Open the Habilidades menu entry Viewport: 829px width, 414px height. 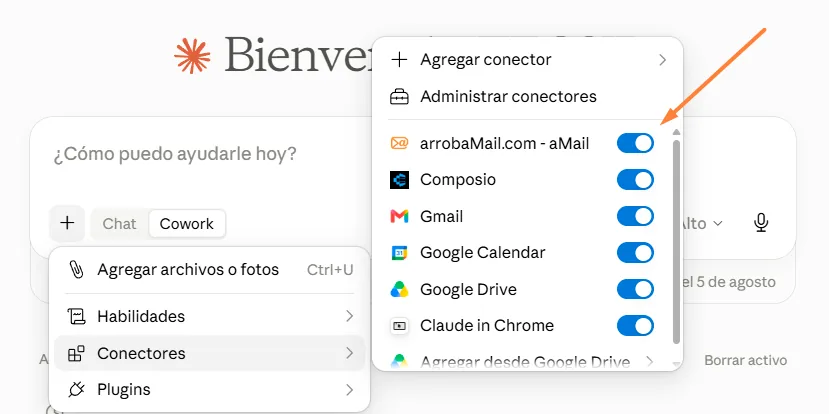coord(209,316)
